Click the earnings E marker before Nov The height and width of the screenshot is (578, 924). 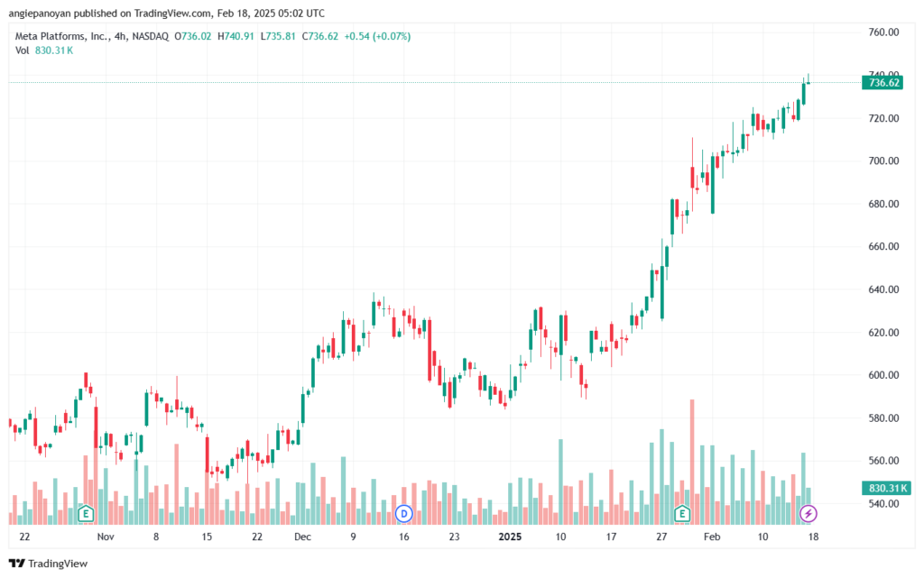point(86,514)
